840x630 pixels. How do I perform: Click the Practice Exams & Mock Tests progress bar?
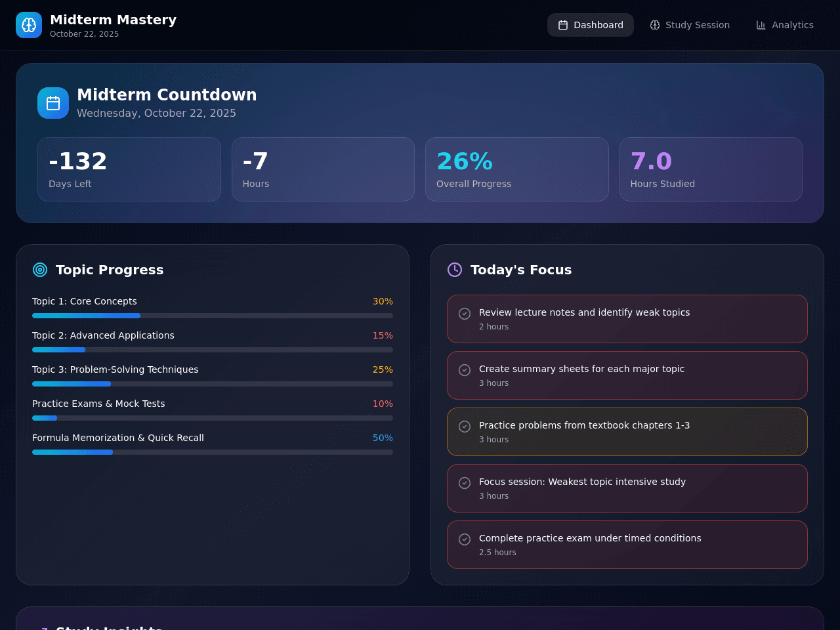pyautogui.click(x=213, y=418)
